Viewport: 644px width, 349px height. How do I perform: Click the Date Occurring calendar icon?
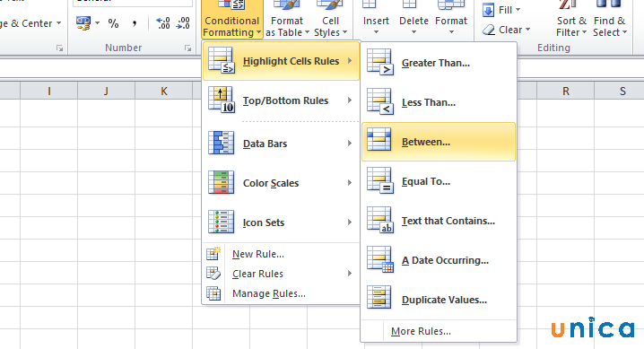point(380,259)
